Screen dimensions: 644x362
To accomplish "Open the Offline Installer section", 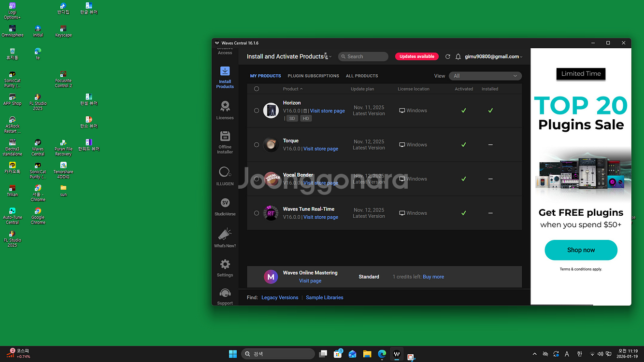I will tap(225, 142).
